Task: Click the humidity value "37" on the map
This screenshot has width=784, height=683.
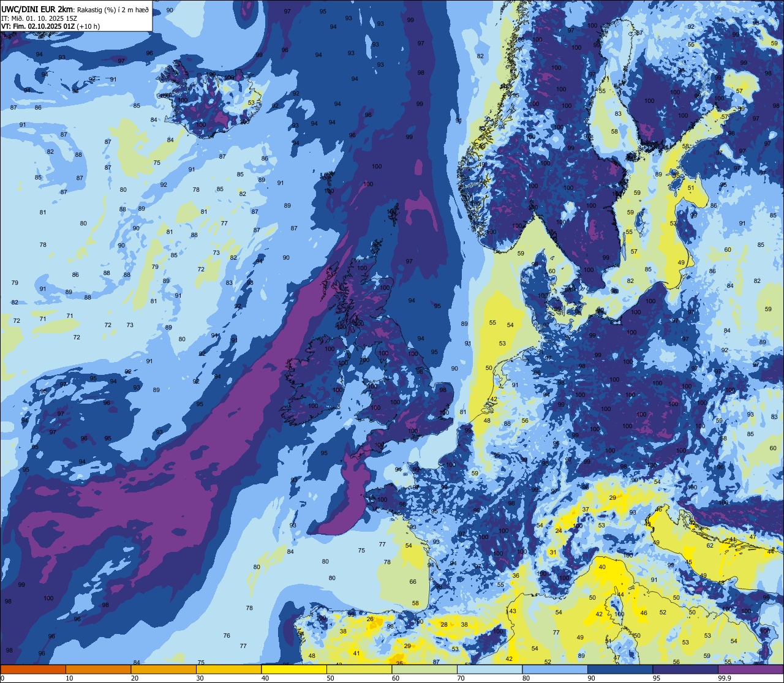Action: coord(586,510)
